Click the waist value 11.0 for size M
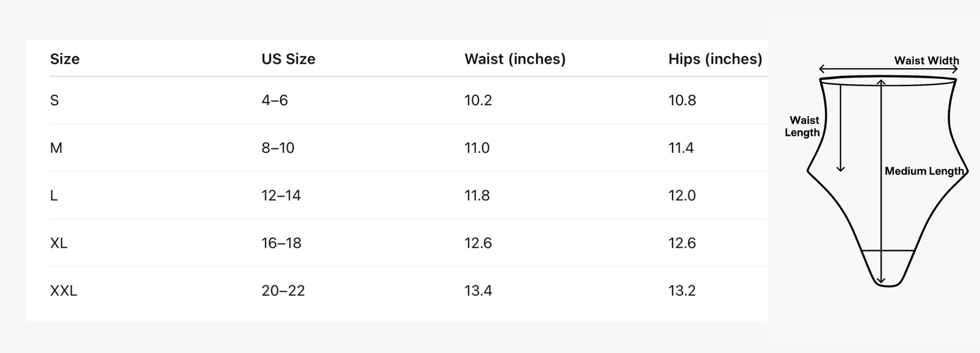This screenshot has height=353, width=980. (x=476, y=148)
